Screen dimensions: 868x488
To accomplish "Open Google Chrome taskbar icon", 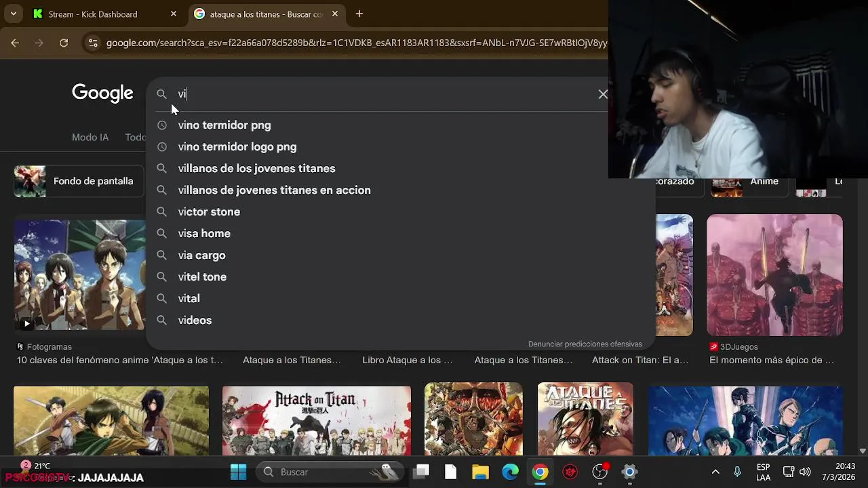I will click(x=540, y=472).
